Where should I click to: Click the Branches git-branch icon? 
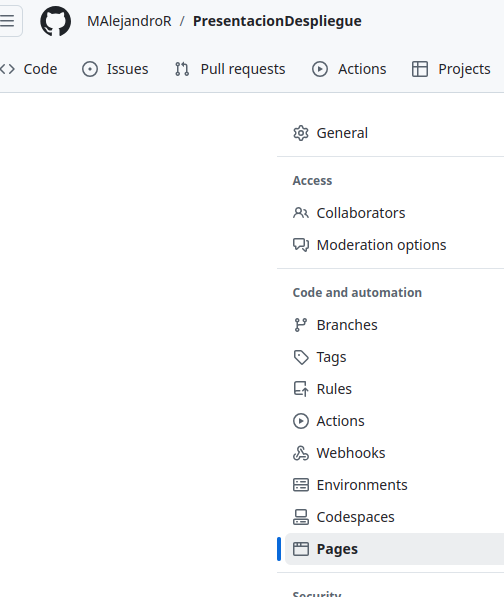[301, 325]
